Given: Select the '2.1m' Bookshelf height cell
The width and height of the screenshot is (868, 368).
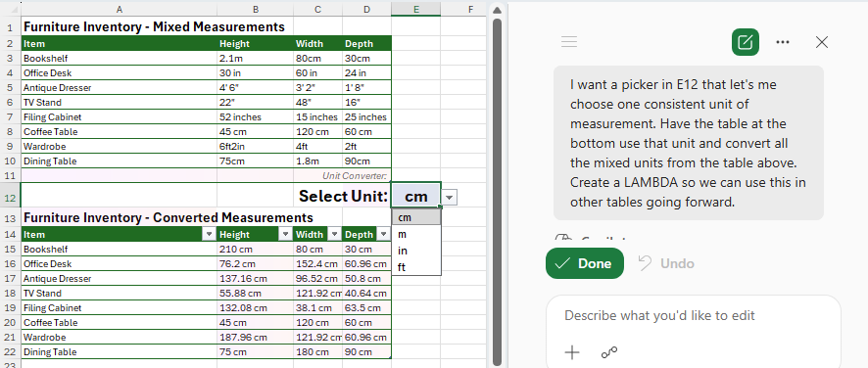Looking at the screenshot, I should (x=255, y=58).
